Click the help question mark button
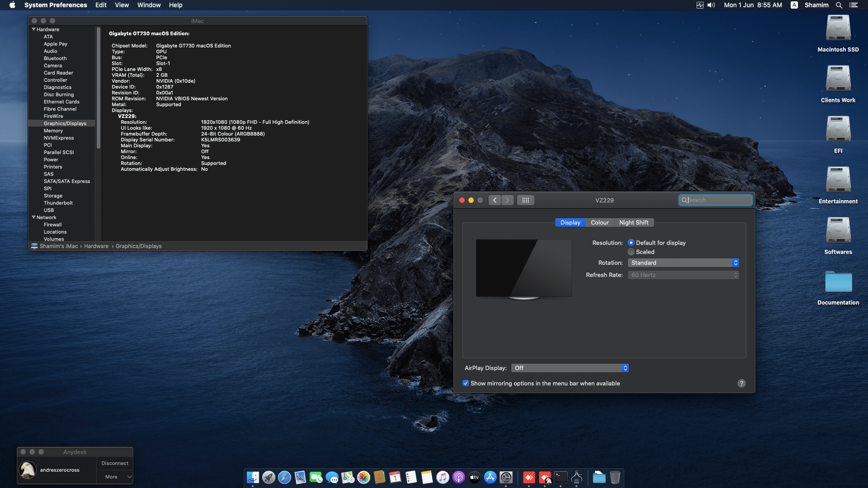 pyautogui.click(x=741, y=383)
